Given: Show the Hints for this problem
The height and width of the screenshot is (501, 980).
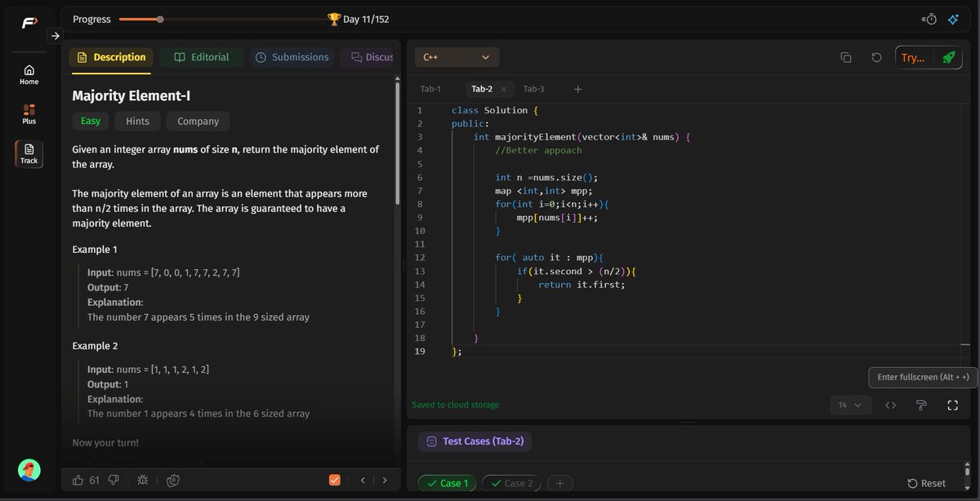Looking at the screenshot, I should tap(137, 121).
